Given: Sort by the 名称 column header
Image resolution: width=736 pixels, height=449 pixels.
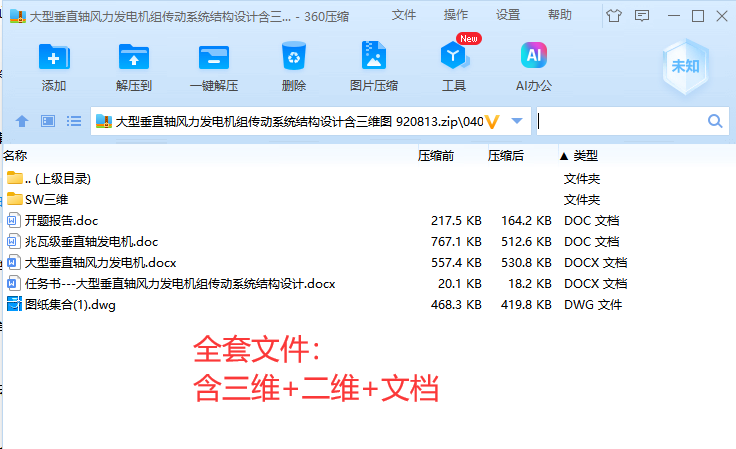Looking at the screenshot, I should 15,155.
